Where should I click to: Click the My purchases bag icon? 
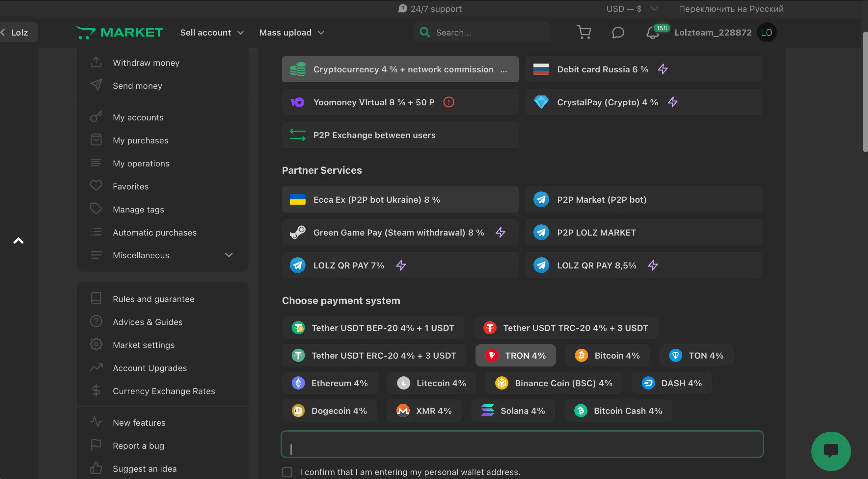point(96,140)
